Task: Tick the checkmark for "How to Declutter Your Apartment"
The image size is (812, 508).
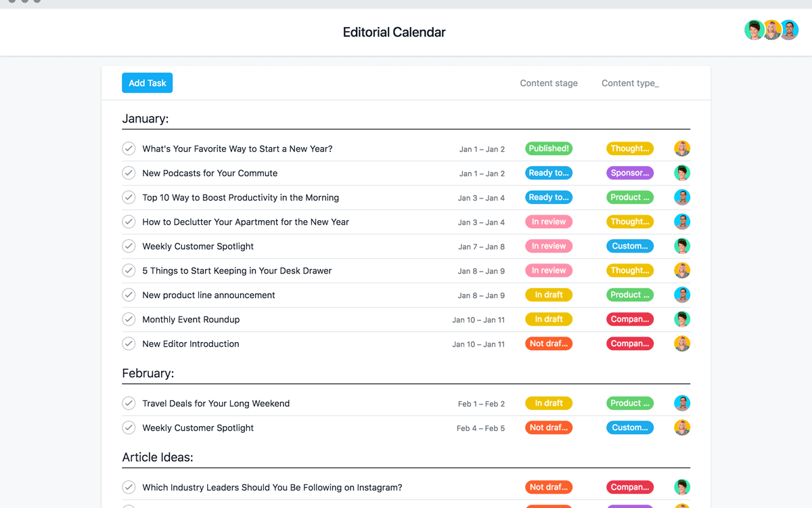Action: pyautogui.click(x=129, y=221)
